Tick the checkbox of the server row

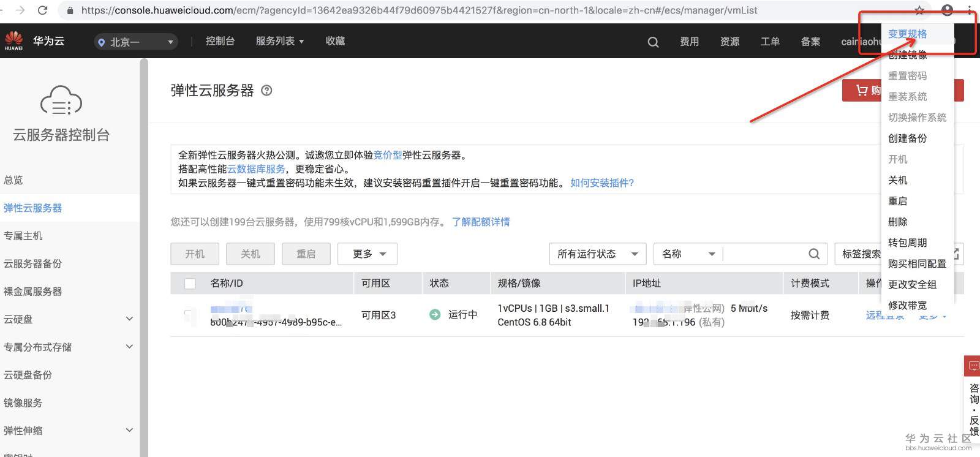[190, 314]
